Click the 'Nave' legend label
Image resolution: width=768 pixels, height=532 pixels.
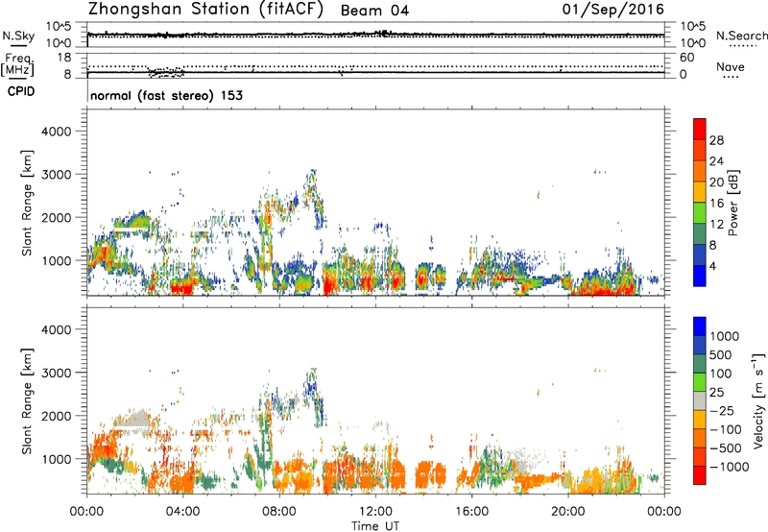[x=731, y=67]
